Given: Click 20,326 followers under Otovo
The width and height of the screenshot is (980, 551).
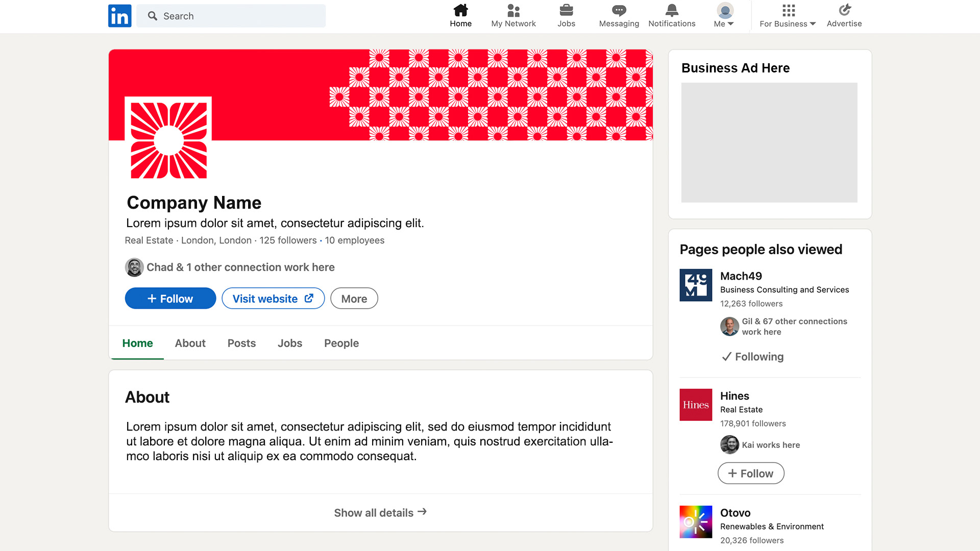Looking at the screenshot, I should [x=752, y=540].
